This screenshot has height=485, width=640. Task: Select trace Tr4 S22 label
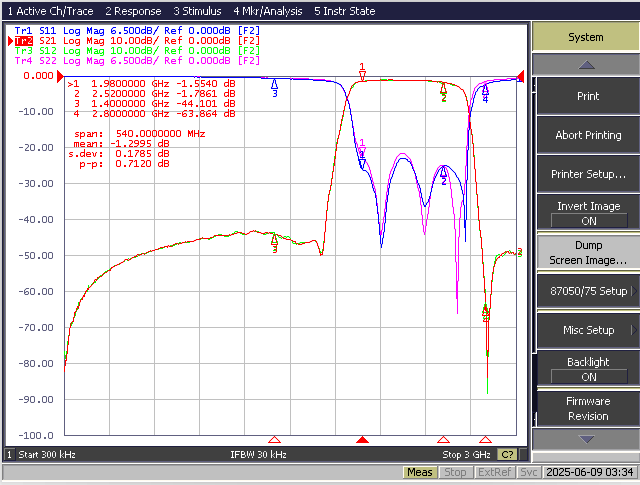[x=137, y=61]
